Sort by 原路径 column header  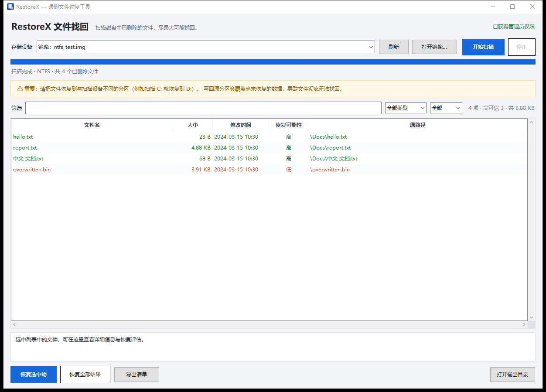click(x=418, y=125)
